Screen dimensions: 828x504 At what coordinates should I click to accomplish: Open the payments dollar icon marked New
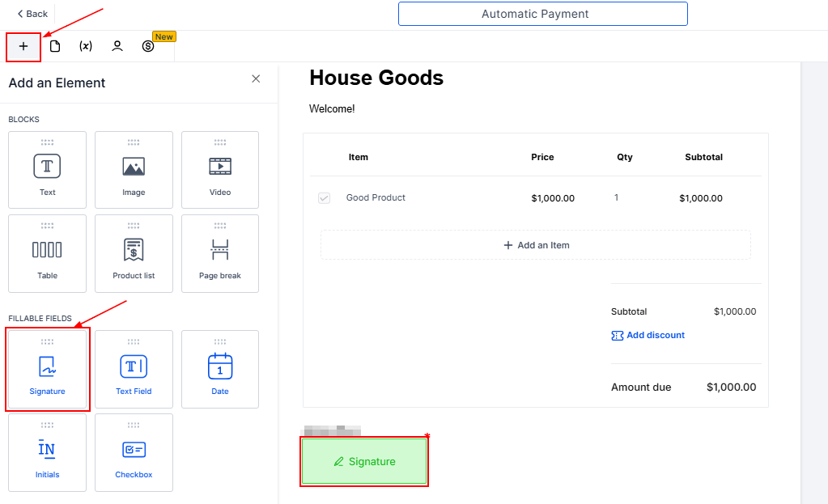148,46
